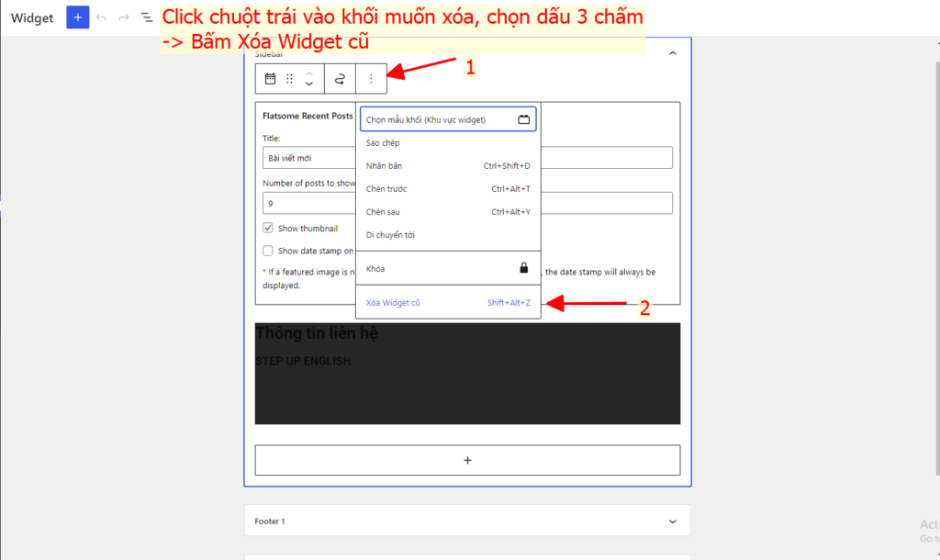The height and width of the screenshot is (560, 940).
Task: Collapse the Sidebar widget area
Action: point(672,54)
